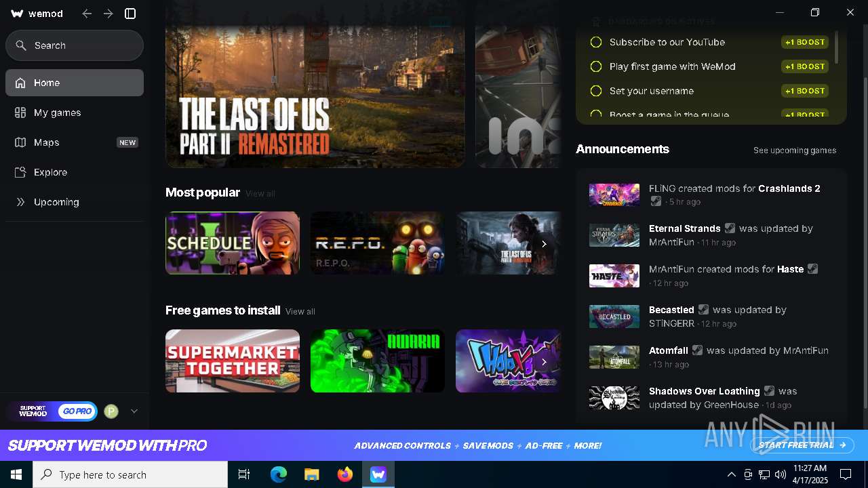Click Steam icon under Crashlands 2 announcement
Image resolution: width=868 pixels, height=488 pixels.
(x=656, y=201)
